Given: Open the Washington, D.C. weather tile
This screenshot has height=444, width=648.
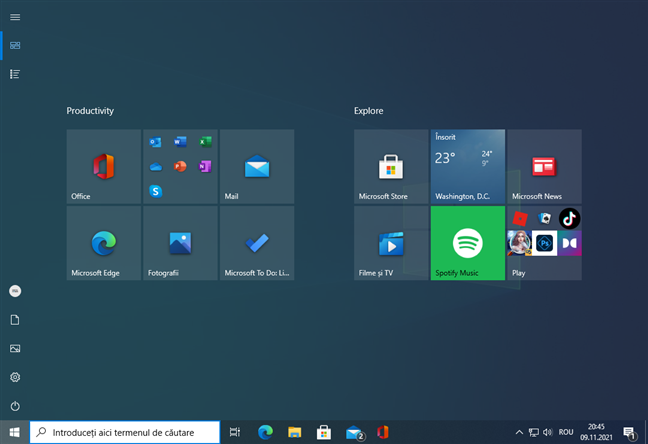Looking at the screenshot, I should [x=467, y=166].
